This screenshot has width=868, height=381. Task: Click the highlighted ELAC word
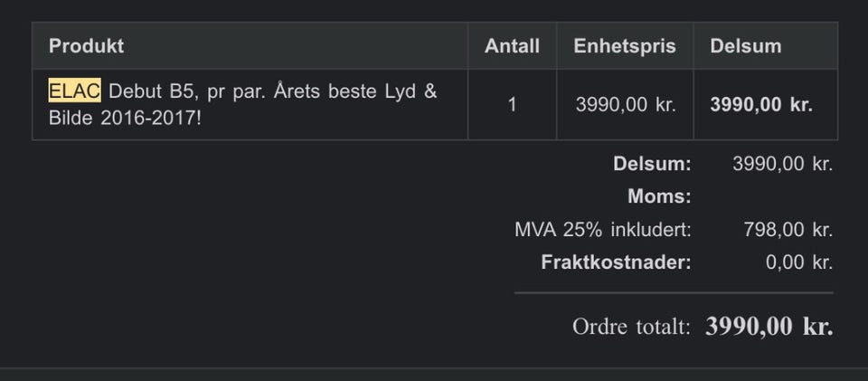tap(75, 90)
